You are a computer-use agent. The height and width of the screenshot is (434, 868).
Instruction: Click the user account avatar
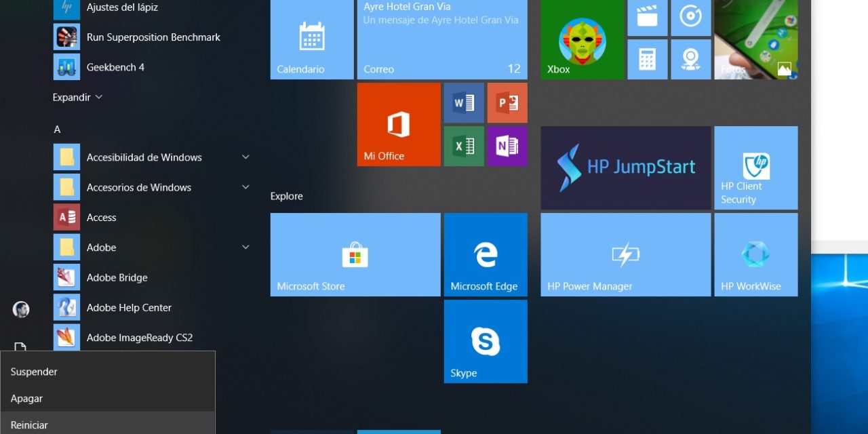click(20, 309)
